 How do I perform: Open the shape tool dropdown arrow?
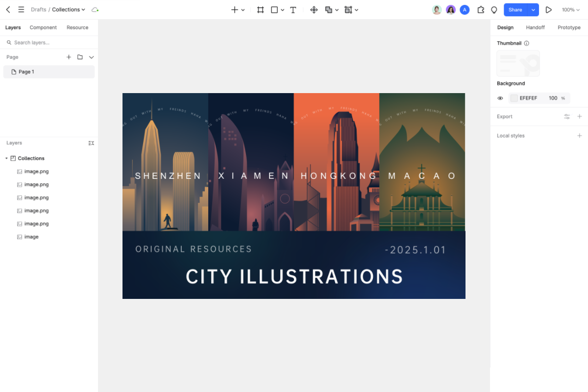pyautogui.click(x=283, y=10)
